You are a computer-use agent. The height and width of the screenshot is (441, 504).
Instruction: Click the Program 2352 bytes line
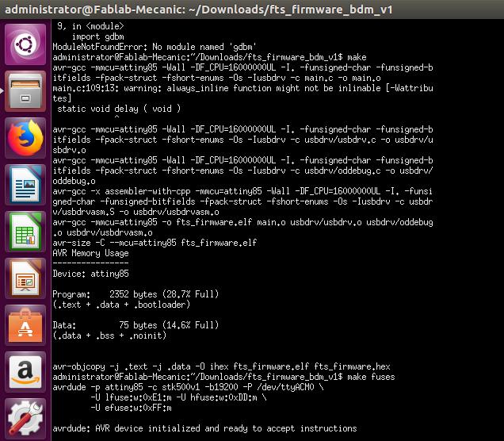pos(136,294)
